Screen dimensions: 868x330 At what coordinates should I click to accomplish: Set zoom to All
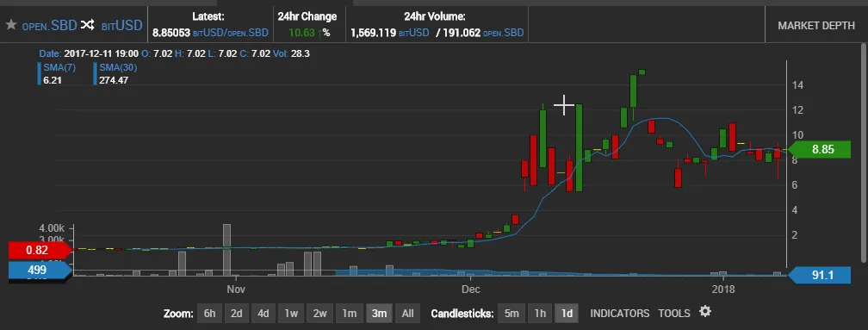click(408, 314)
